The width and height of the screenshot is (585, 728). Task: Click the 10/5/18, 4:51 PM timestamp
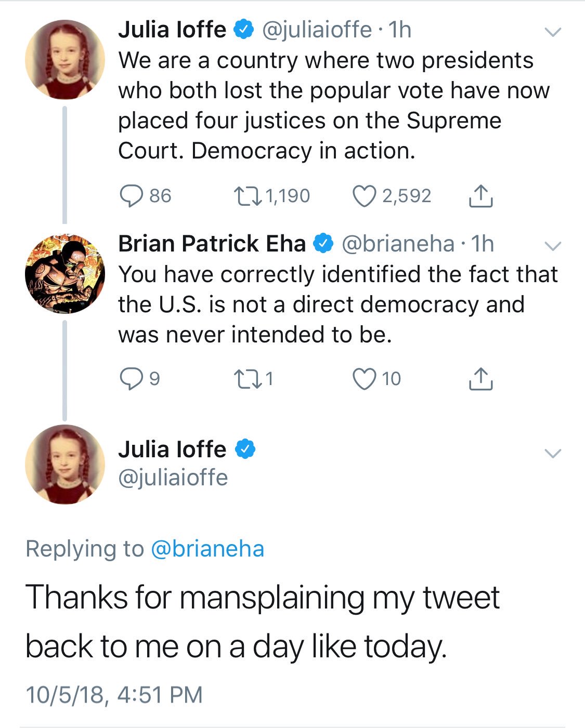coord(114,695)
